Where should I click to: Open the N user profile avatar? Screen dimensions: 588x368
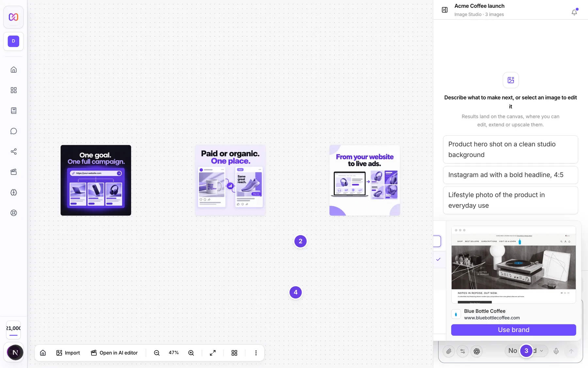tap(15, 352)
